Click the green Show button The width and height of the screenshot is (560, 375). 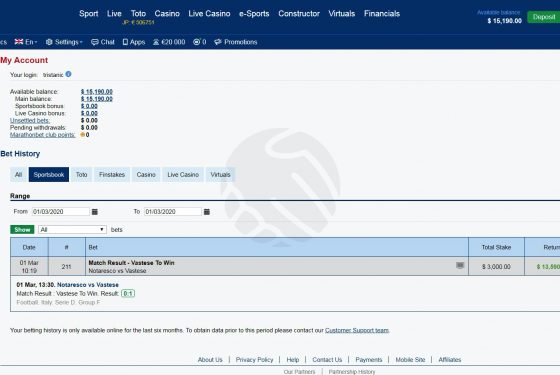click(x=22, y=230)
